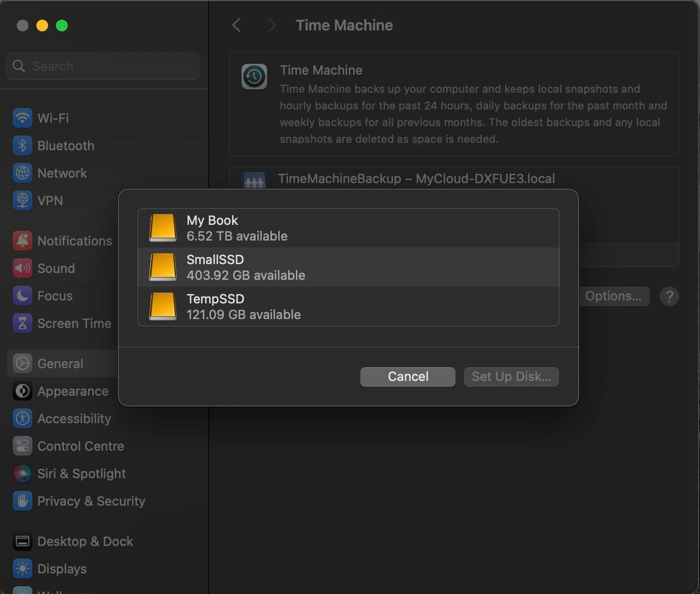Click the TempSSD drive icon
Image resolution: width=700 pixels, height=594 pixels.
(x=162, y=306)
